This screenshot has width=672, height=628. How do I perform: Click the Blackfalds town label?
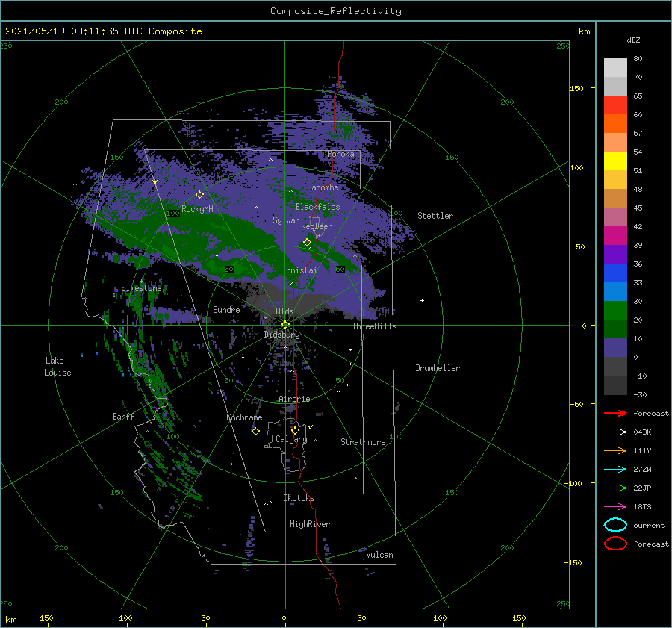pyautogui.click(x=317, y=207)
